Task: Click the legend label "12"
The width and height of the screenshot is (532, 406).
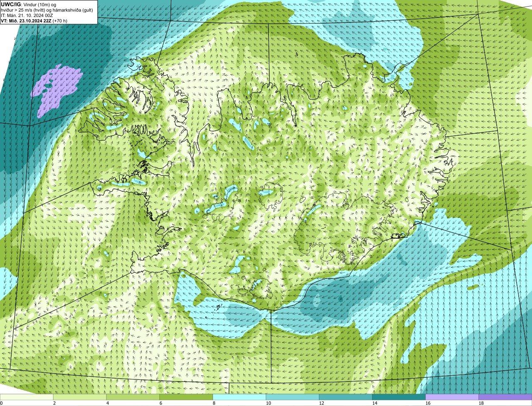Action: click(x=322, y=403)
